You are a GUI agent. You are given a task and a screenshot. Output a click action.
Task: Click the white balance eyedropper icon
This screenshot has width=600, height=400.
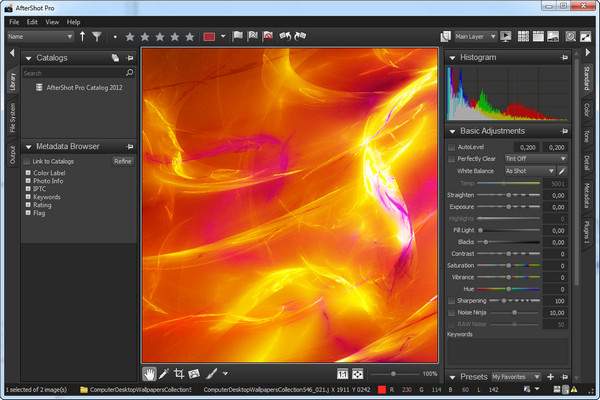click(x=562, y=171)
